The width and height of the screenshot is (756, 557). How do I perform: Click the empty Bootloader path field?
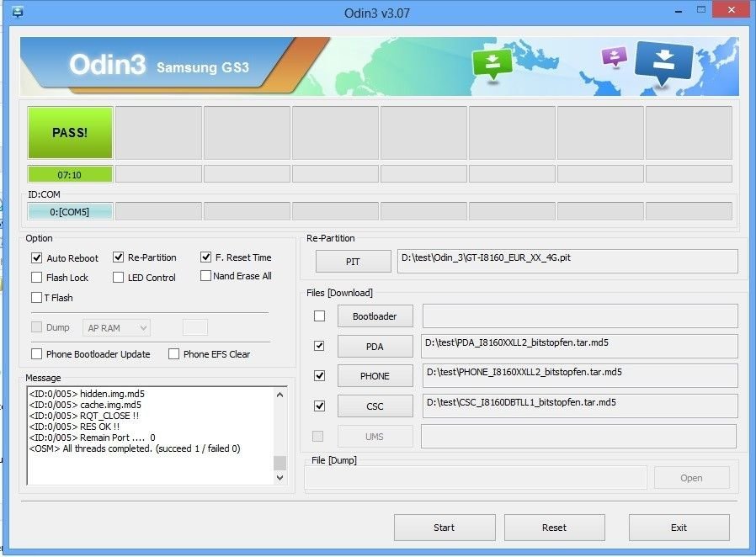click(x=580, y=316)
